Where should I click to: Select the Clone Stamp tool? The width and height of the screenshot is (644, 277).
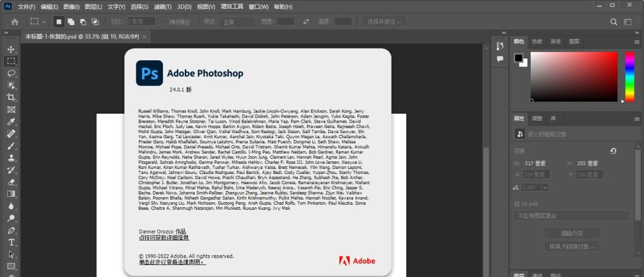pyautogui.click(x=11, y=158)
